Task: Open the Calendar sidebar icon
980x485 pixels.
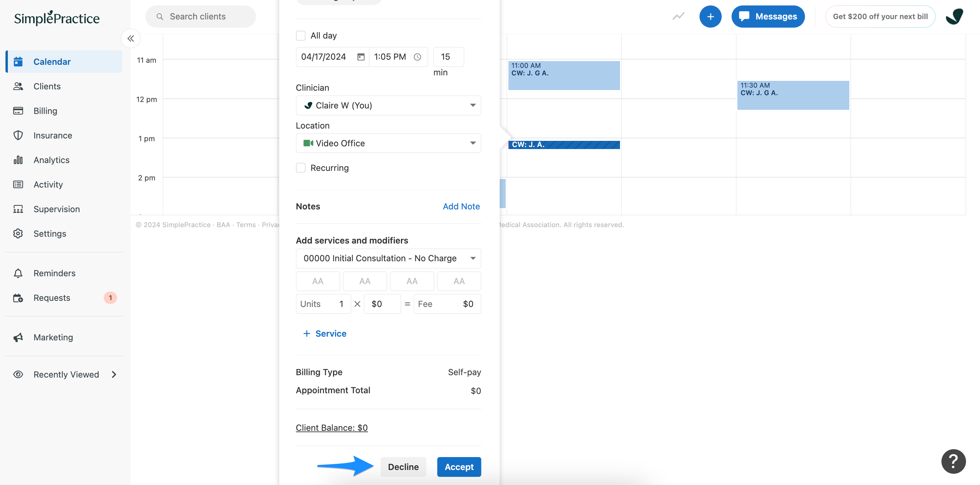Action: [18, 61]
